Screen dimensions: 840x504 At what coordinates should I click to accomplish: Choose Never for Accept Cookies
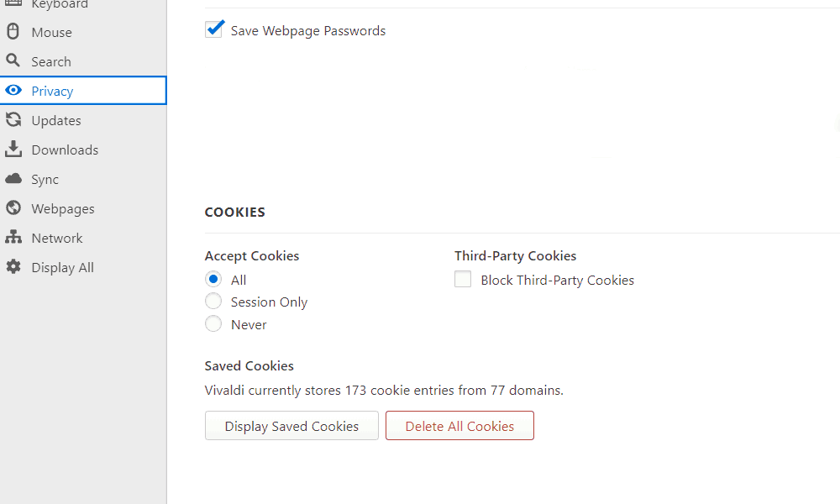[x=213, y=323]
